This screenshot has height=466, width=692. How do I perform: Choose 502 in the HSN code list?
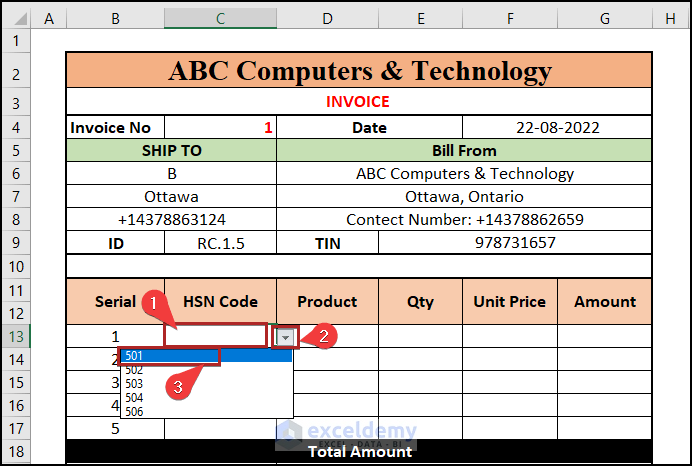point(207,369)
